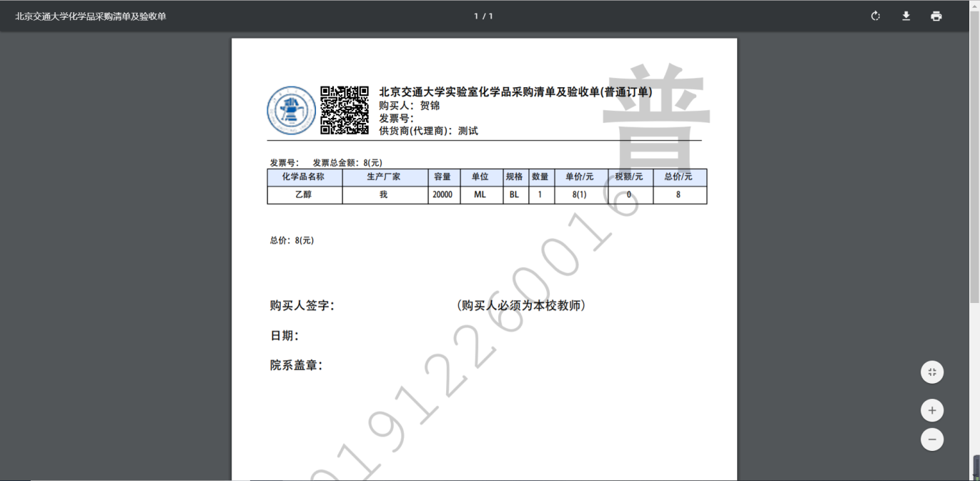Rotate the PDF document clockwise
This screenshot has width=980, height=481.
point(876,16)
